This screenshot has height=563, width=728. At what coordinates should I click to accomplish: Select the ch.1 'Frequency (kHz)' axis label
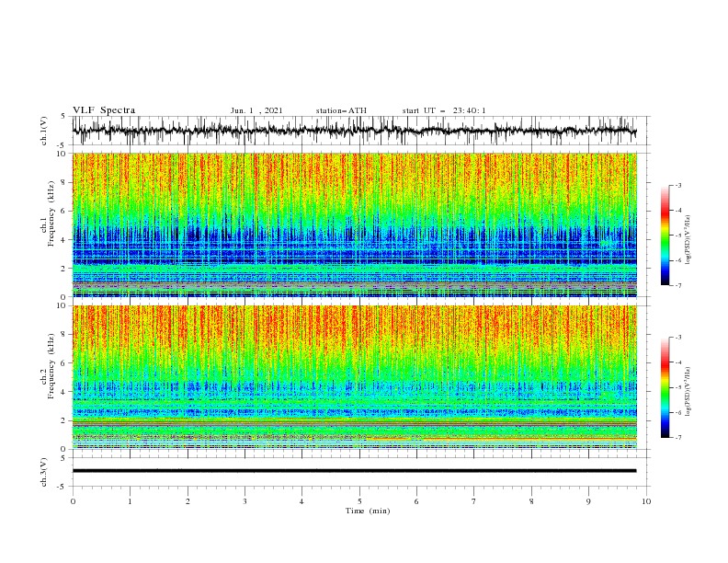pyautogui.click(x=51, y=212)
